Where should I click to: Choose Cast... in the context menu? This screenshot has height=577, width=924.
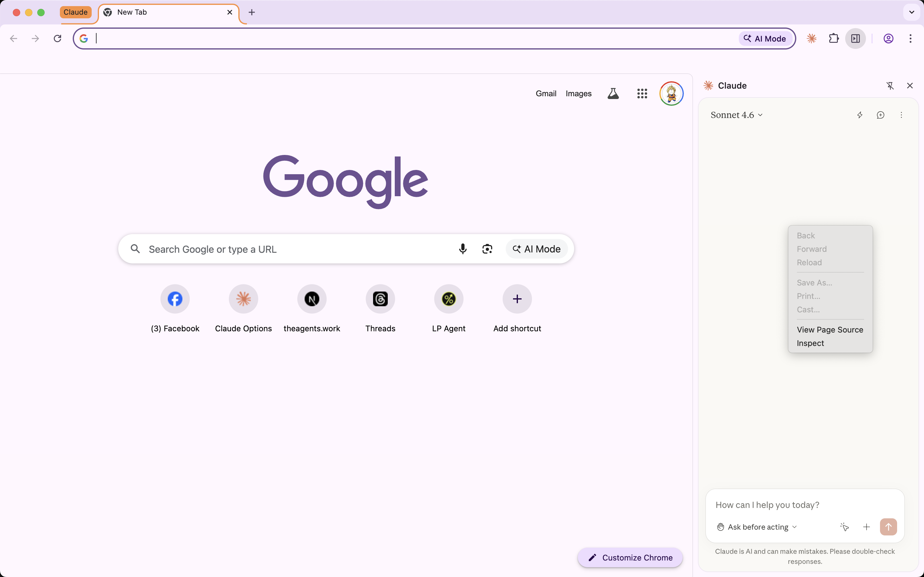830,310
